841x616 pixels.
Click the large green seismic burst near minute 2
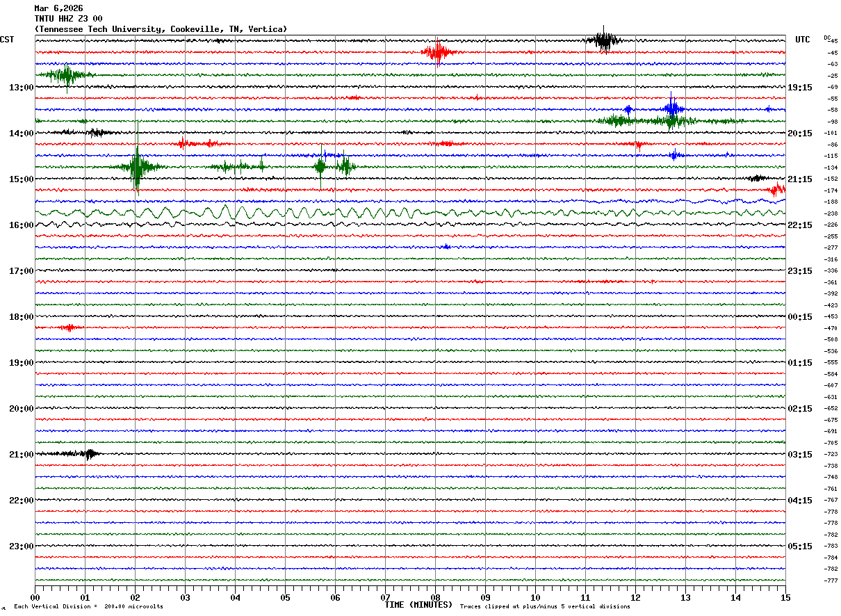pos(137,167)
